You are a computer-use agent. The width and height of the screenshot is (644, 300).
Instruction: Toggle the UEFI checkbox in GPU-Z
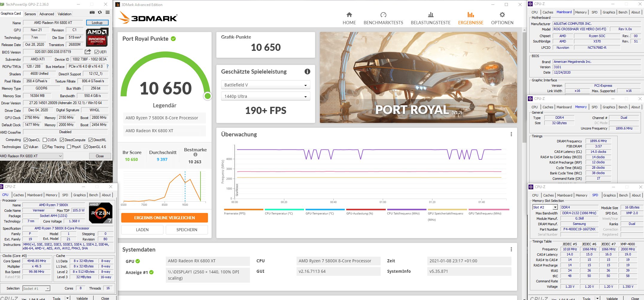tap(96, 52)
